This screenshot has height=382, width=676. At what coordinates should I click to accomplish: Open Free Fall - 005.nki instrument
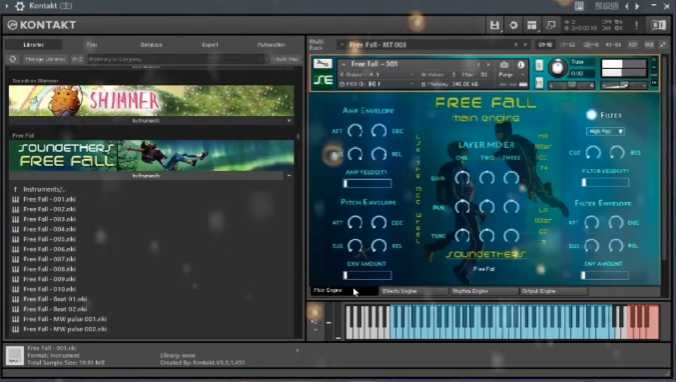50,239
